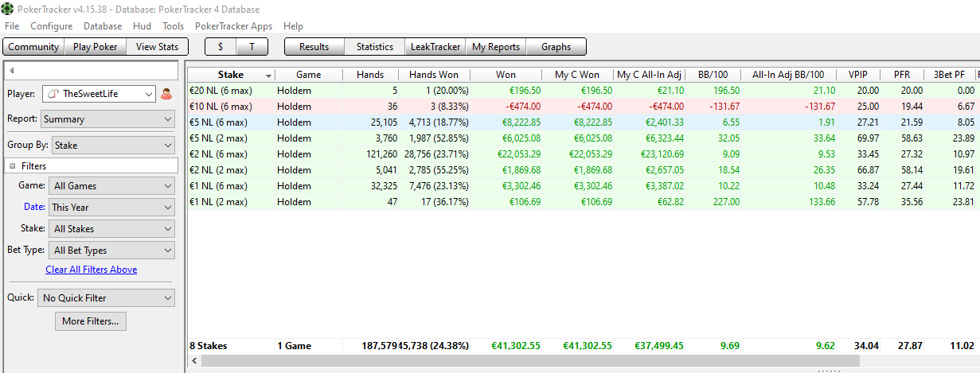Click the 8 Stakes summary cell

(x=208, y=346)
